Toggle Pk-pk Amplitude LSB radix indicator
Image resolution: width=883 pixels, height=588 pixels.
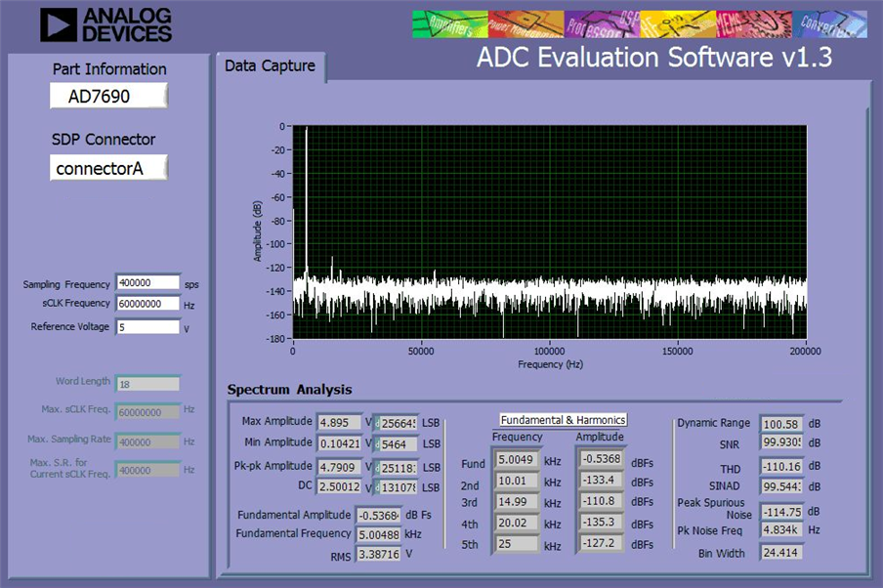pyautogui.click(x=377, y=468)
